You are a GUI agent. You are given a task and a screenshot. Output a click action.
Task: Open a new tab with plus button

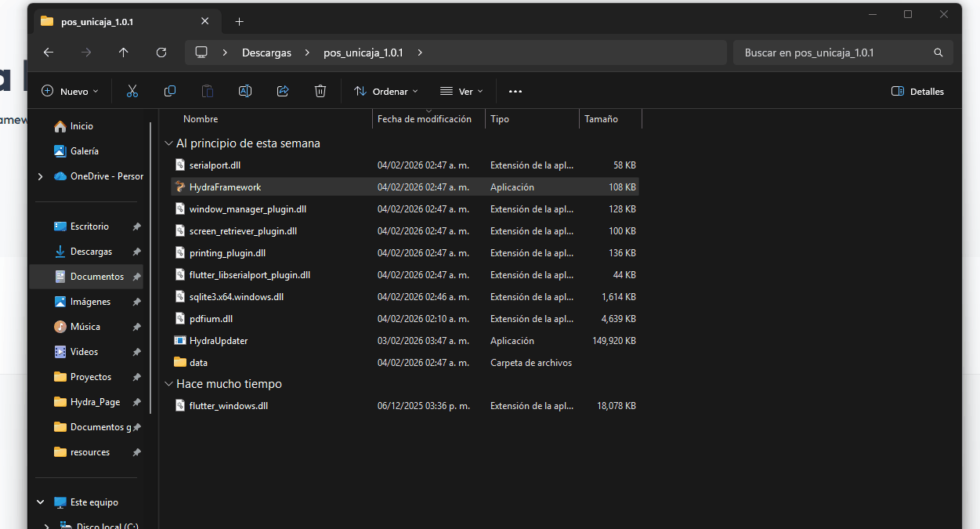coord(240,21)
